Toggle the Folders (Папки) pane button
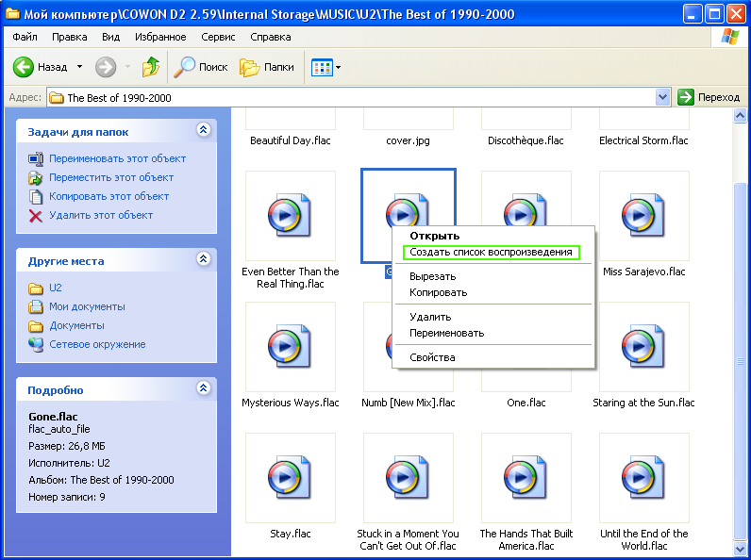Screen dimensions: 751x560 tap(267, 67)
